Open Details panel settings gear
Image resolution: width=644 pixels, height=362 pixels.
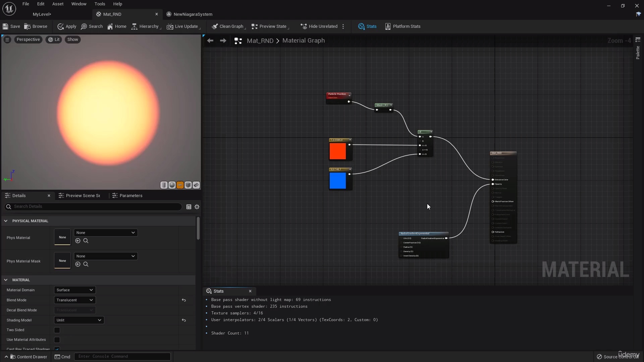[x=197, y=207]
